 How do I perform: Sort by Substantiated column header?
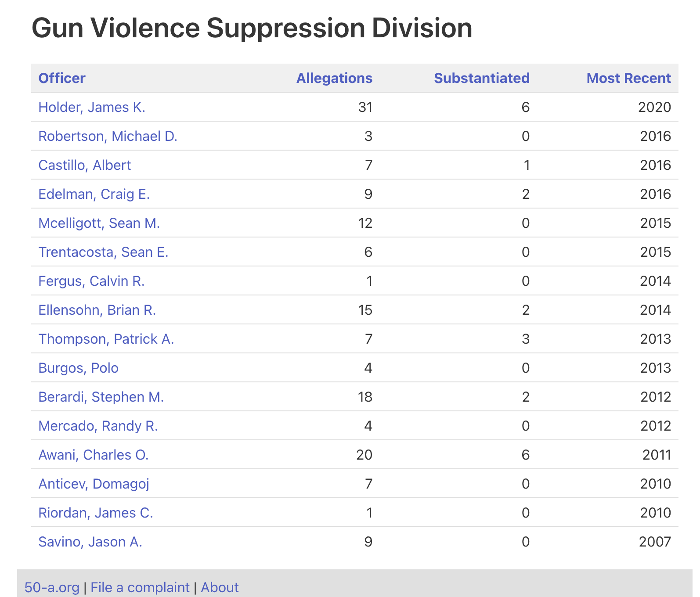point(482,78)
